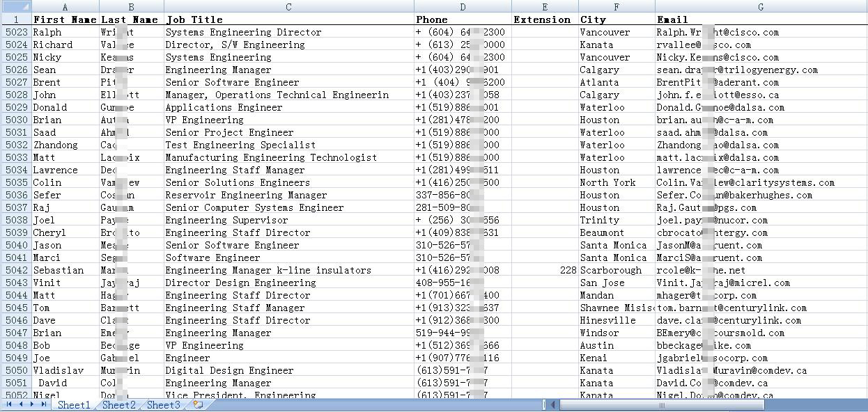Select column G header

[x=760, y=7]
